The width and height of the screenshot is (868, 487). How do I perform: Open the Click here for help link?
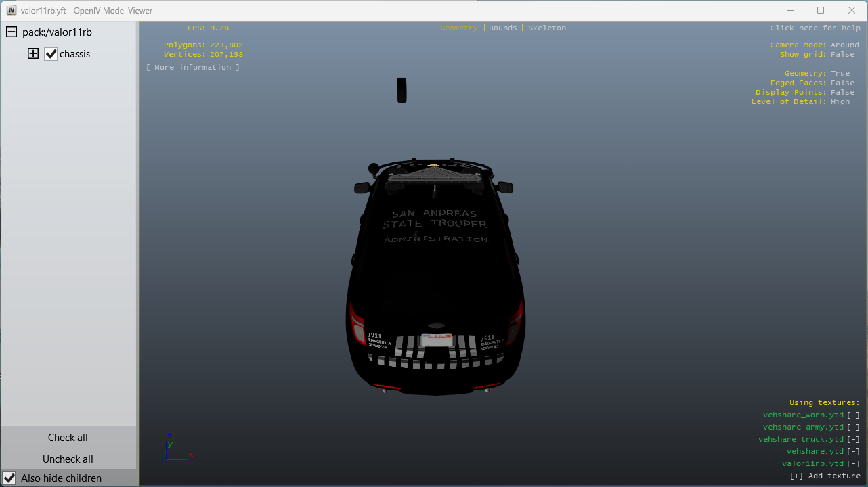[x=815, y=28]
